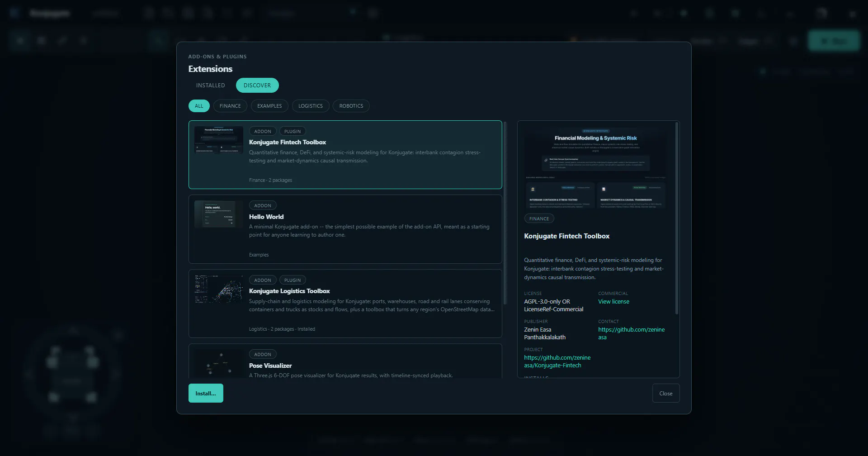Filter extensions by All
Image resolution: width=868 pixels, height=456 pixels.
199,106
